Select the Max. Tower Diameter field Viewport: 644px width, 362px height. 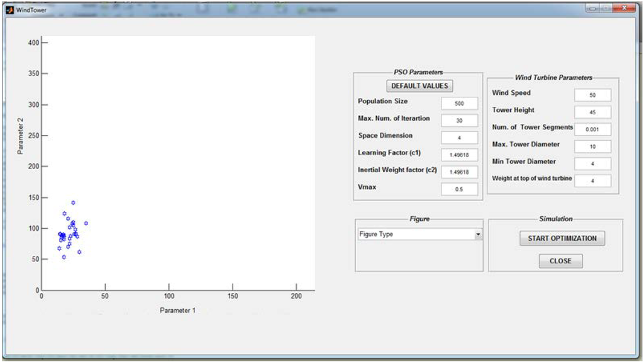coord(592,146)
